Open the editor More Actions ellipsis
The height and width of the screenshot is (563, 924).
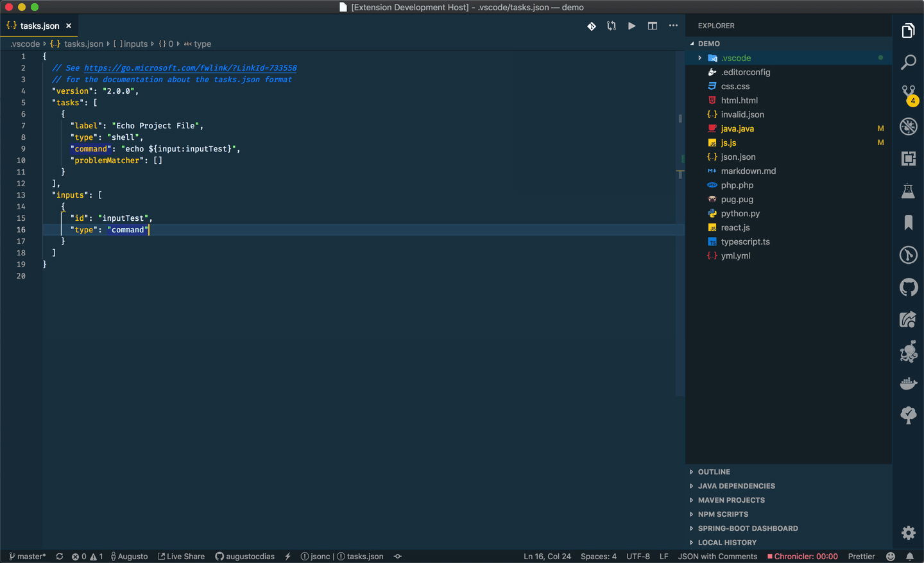pos(673,26)
